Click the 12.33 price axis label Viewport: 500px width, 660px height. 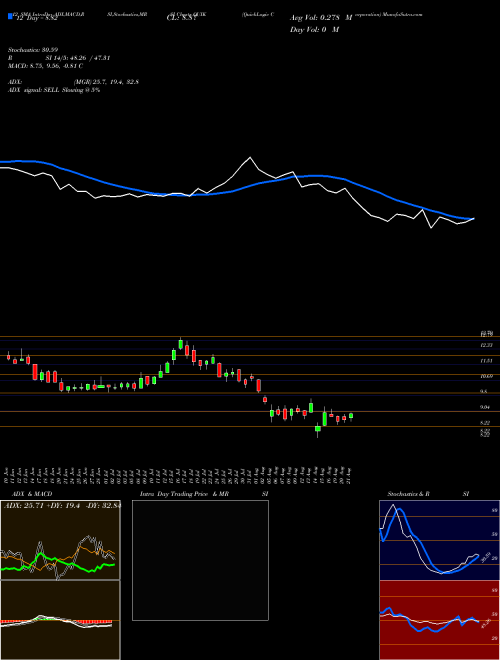coord(486,345)
